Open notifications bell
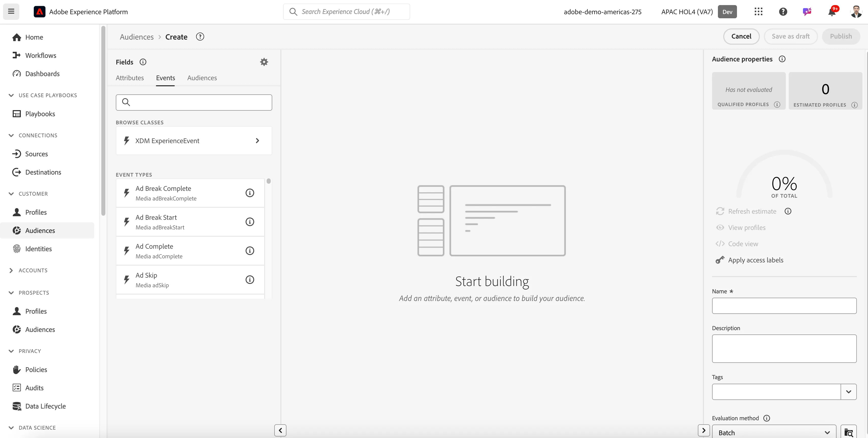Viewport: 868px width, 438px height. [832, 12]
